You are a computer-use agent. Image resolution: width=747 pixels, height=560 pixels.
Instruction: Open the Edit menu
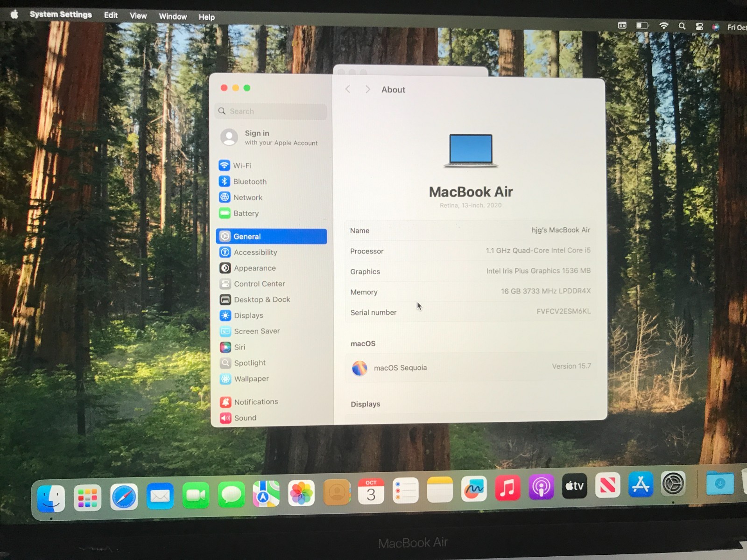click(111, 15)
